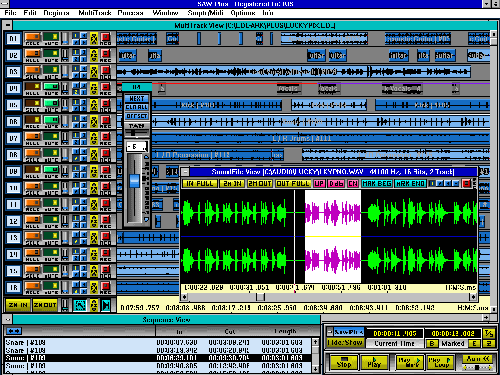Open the Options menu

coord(243,13)
